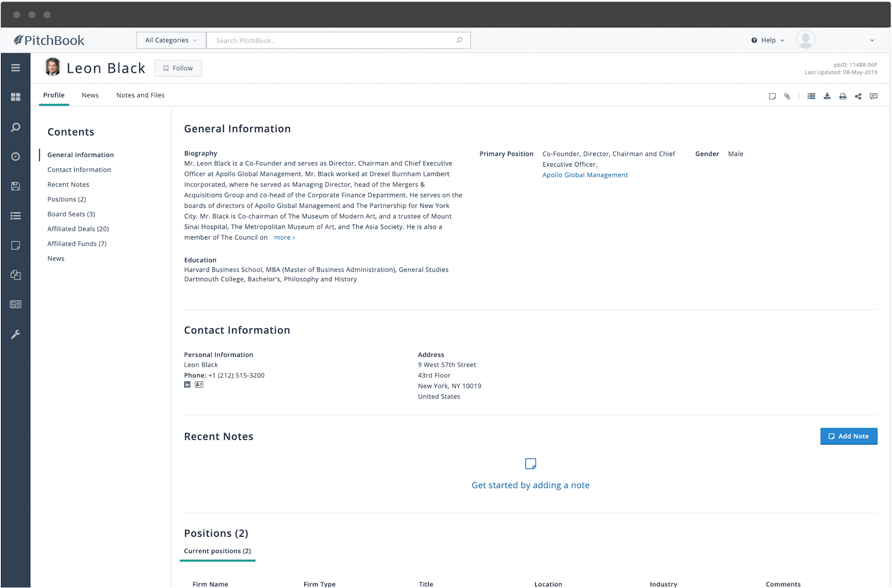
Task: Open the contact card icon
Action: coord(199,385)
